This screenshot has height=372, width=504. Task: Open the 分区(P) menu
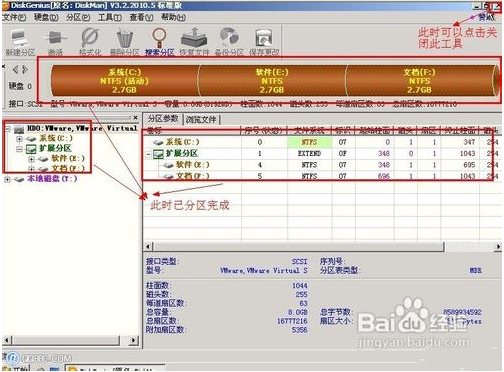pyautogui.click(x=78, y=17)
